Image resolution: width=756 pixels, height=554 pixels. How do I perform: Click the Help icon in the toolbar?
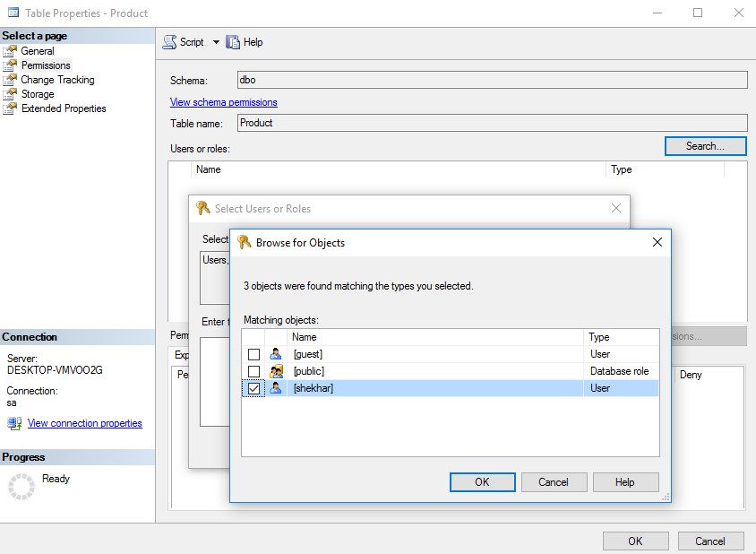coord(234,41)
